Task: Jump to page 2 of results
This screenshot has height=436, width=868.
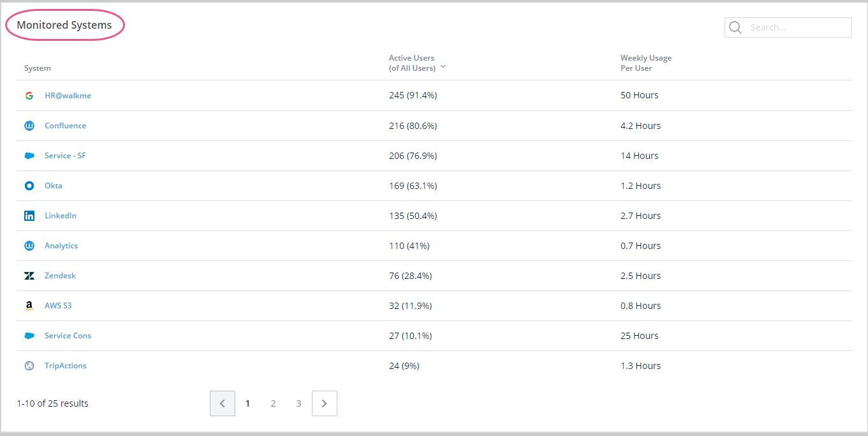Action: pos(273,403)
